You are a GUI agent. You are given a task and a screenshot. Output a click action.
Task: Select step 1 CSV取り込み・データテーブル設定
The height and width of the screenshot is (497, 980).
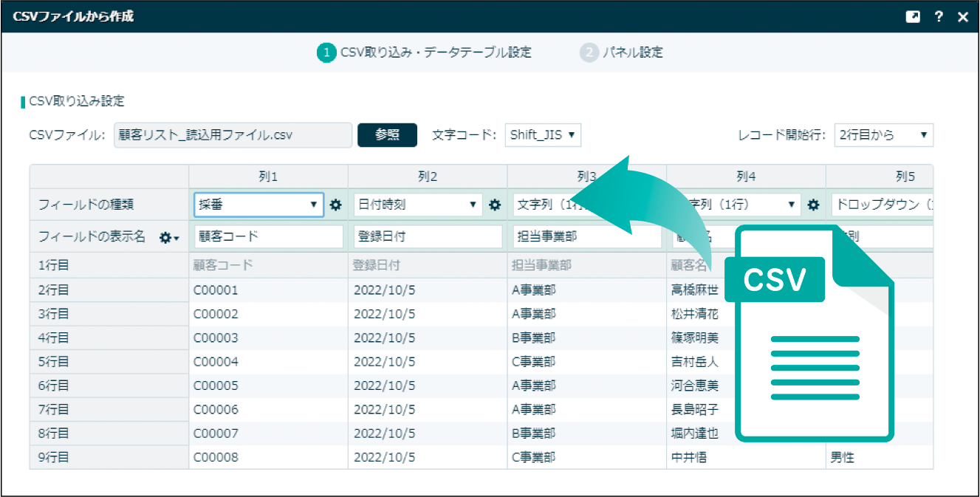[425, 52]
